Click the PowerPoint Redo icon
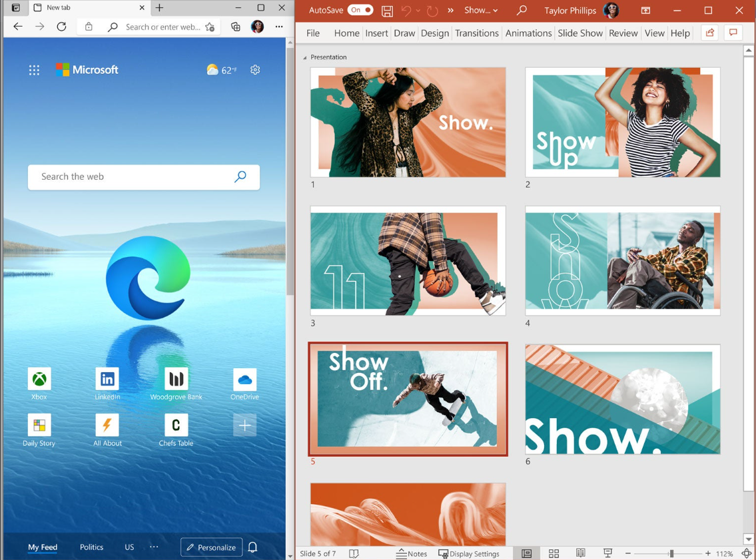The height and width of the screenshot is (560, 756). pyautogui.click(x=432, y=11)
